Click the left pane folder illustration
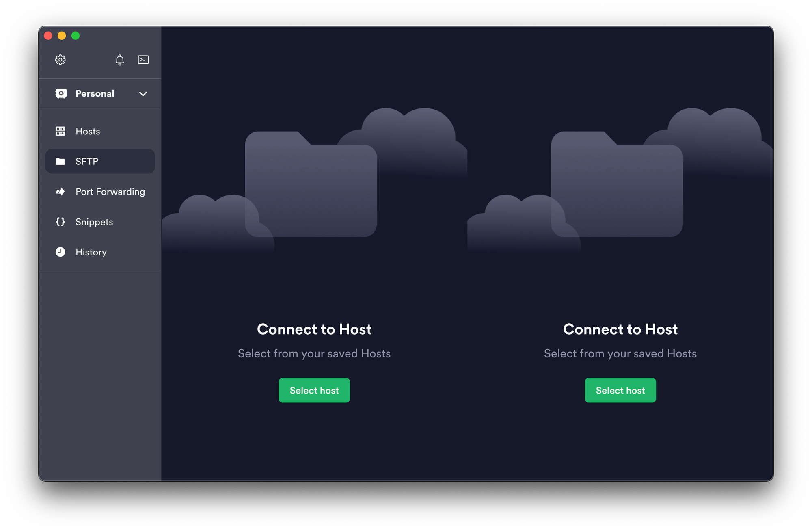Screen dimensions: 812x532 coord(311,185)
